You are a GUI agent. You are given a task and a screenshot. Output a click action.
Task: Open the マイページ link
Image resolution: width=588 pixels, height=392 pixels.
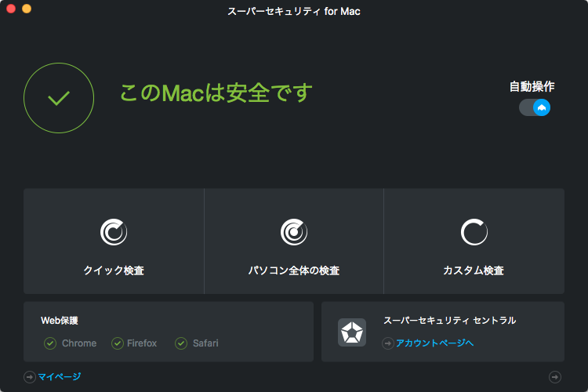[60, 376]
